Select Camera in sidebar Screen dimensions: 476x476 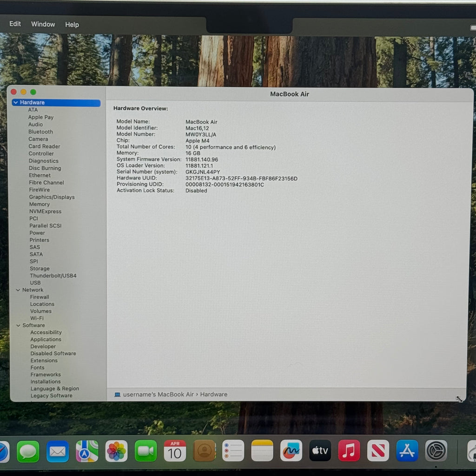click(x=38, y=139)
